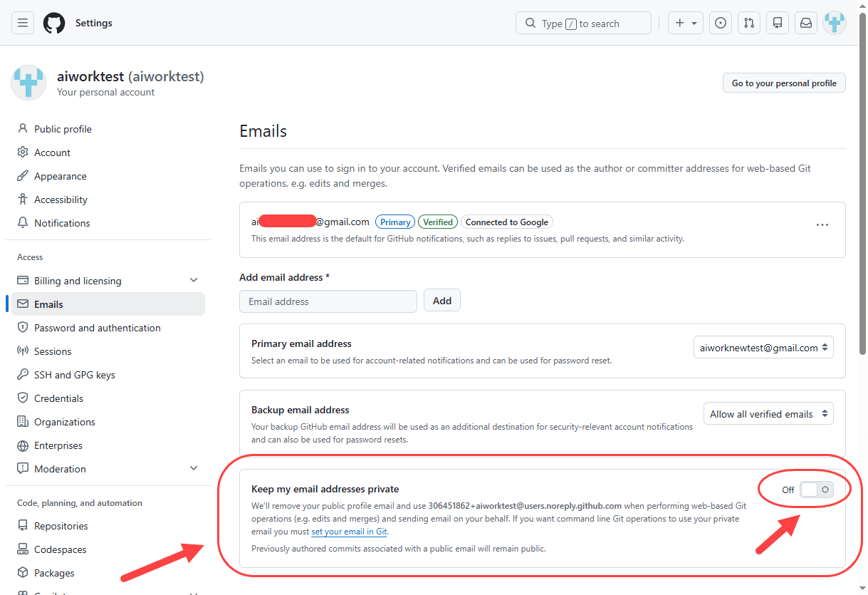Click the Accessibility icon in sidebar
The width and height of the screenshot is (868, 595).
[x=23, y=200]
